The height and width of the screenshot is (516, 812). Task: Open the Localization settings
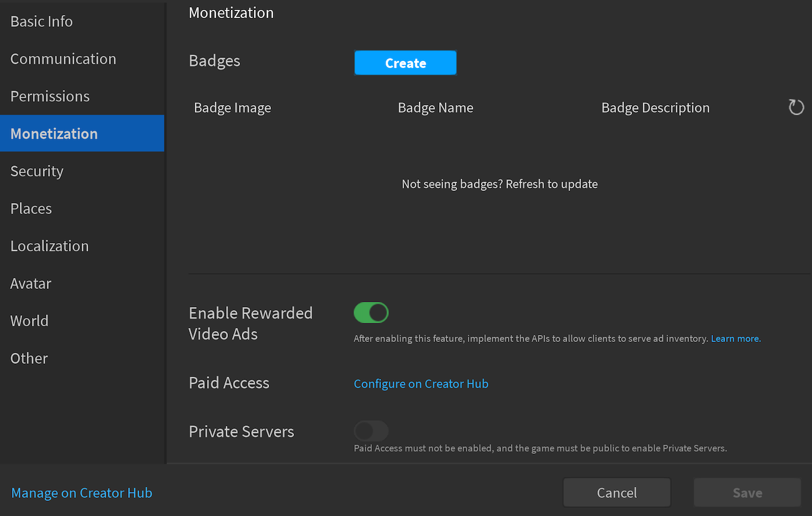coord(49,246)
